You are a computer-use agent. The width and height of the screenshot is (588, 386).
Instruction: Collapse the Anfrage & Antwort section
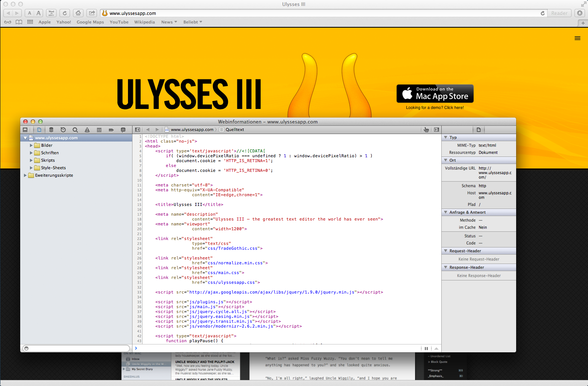[x=446, y=212]
